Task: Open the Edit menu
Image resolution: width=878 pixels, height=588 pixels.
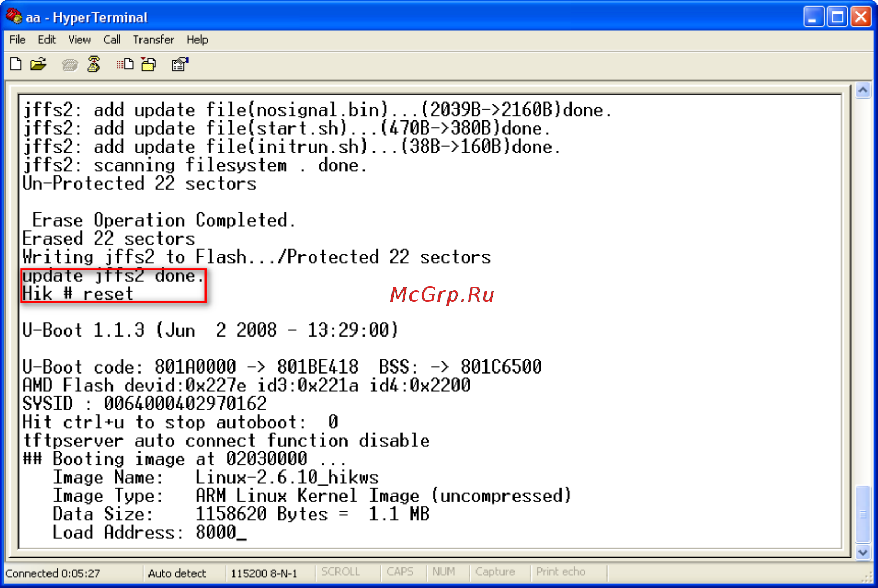Action: pos(46,40)
